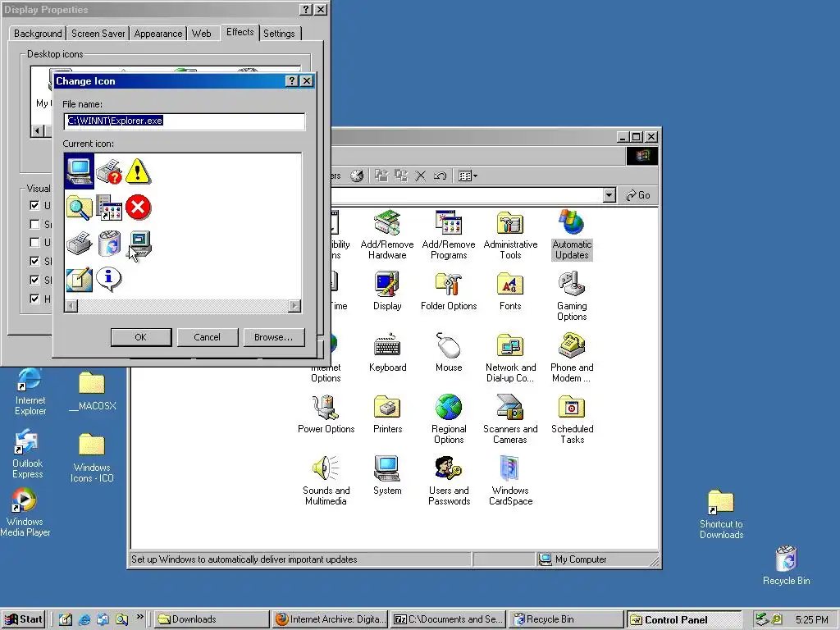This screenshot has height=630, width=840.
Task: Open the Display control panel item
Action: pos(387,291)
